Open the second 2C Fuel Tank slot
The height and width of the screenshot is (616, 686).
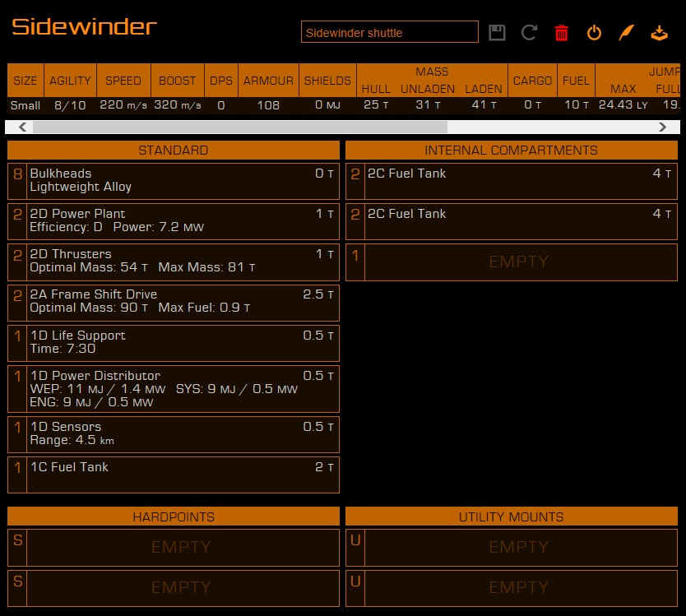coord(512,221)
